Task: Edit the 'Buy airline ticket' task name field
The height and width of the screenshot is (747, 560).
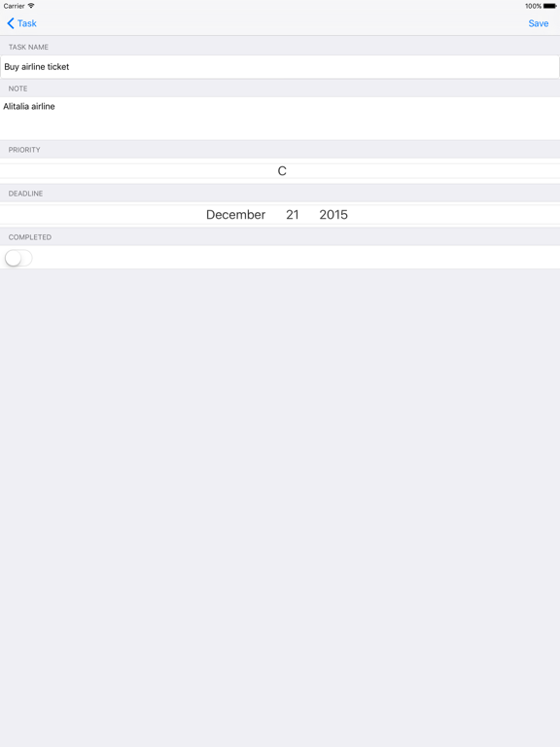Action: point(280,67)
